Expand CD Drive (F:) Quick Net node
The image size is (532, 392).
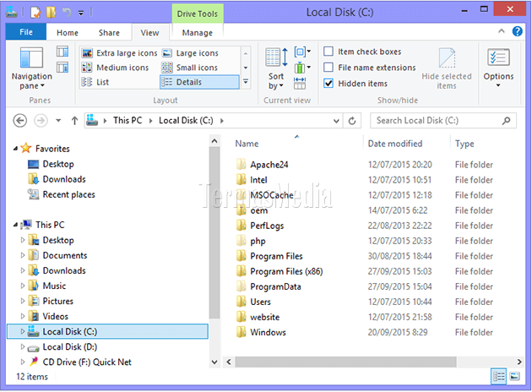pyautogui.click(x=23, y=362)
